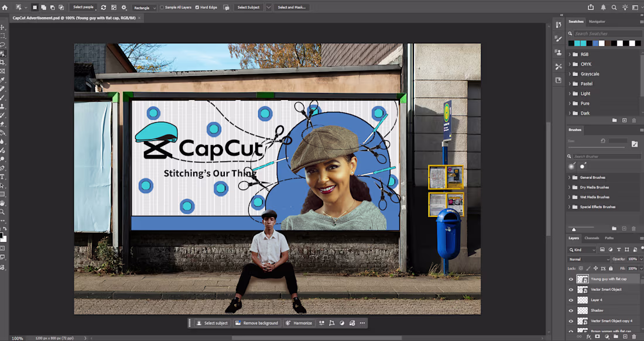Click the create new layer icon
644x341 pixels.
[625, 336]
